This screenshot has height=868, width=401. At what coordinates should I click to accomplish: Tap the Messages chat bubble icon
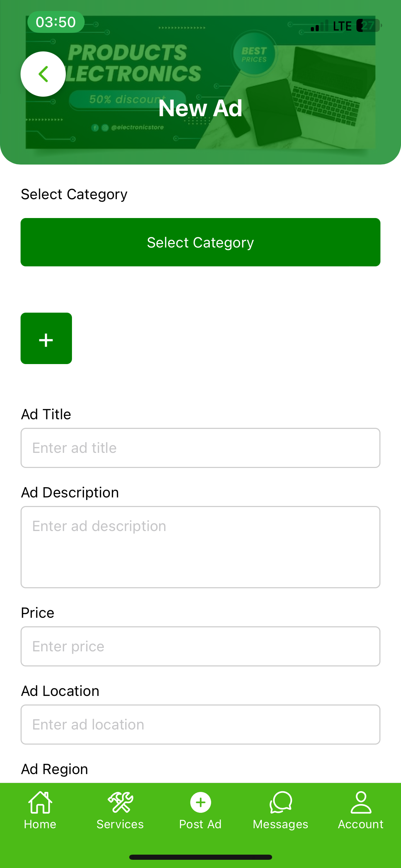pos(281,803)
